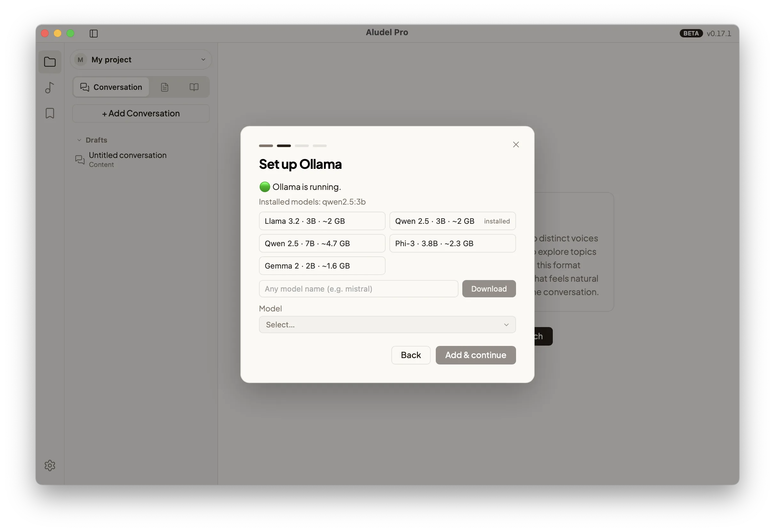This screenshot has width=775, height=532.
Task: Click the Back button
Action: click(x=411, y=355)
